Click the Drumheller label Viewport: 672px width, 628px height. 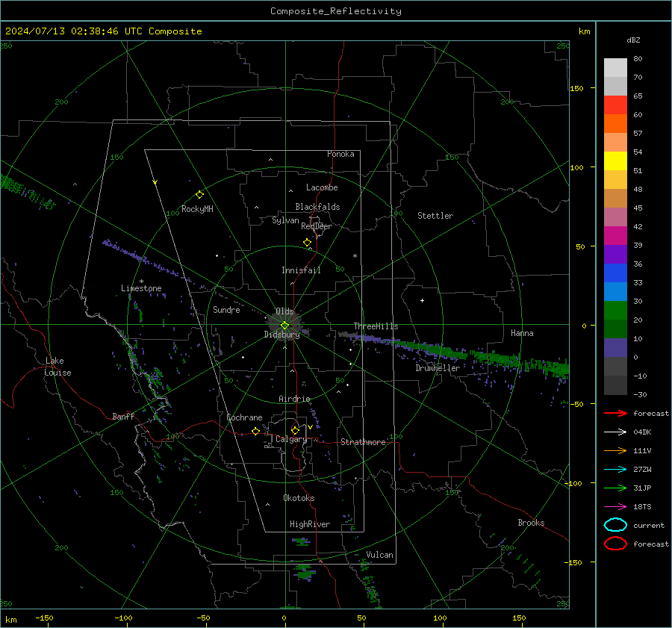pos(438,368)
